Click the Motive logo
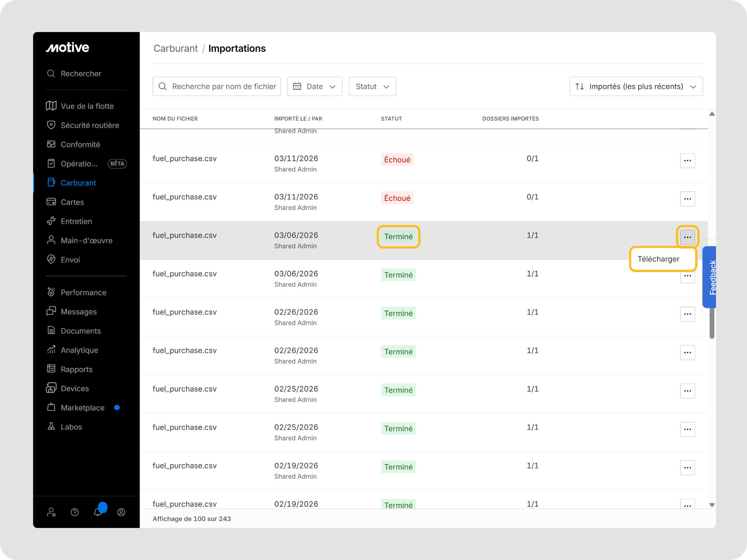 67,47
